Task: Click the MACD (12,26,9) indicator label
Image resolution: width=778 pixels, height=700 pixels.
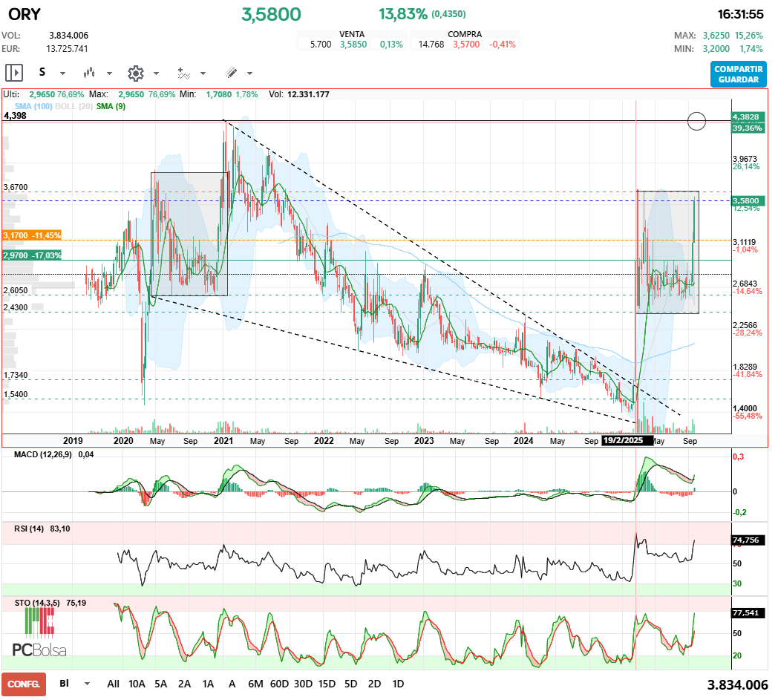Action: (x=42, y=454)
